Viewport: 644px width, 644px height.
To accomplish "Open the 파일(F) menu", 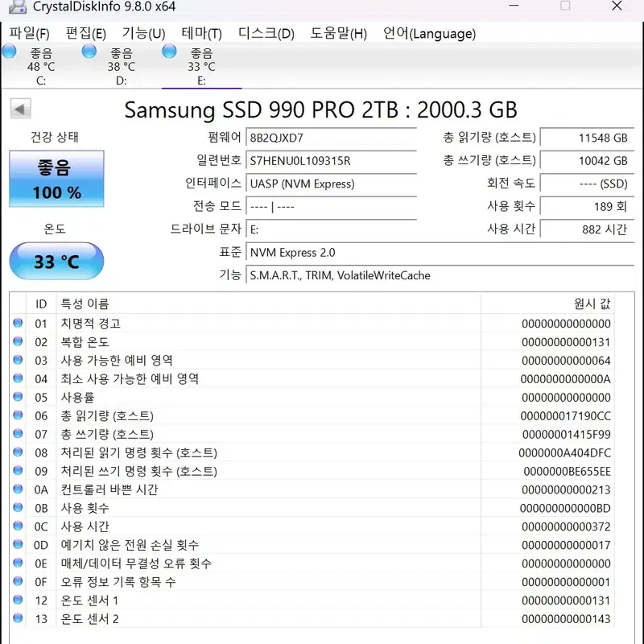I will pos(29,33).
